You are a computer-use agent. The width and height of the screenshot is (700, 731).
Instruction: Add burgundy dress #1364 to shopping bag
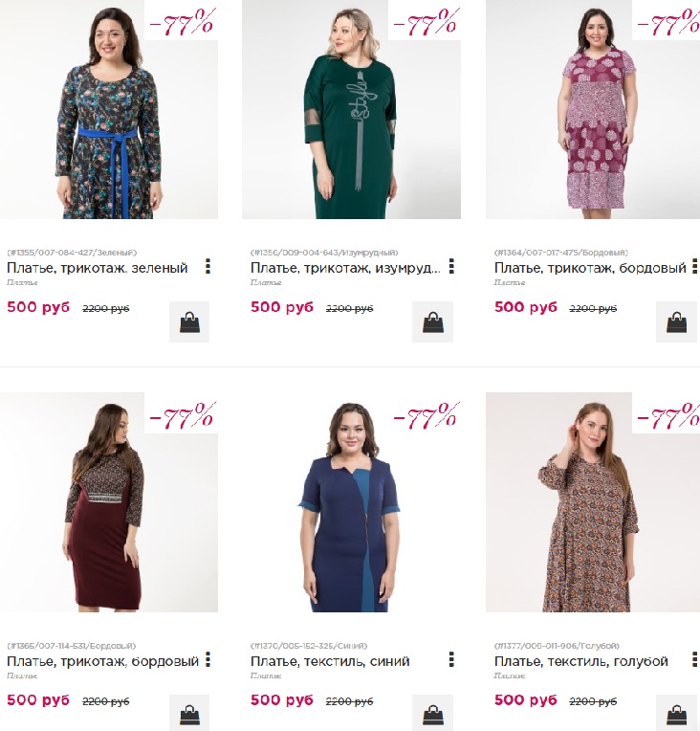point(676,322)
